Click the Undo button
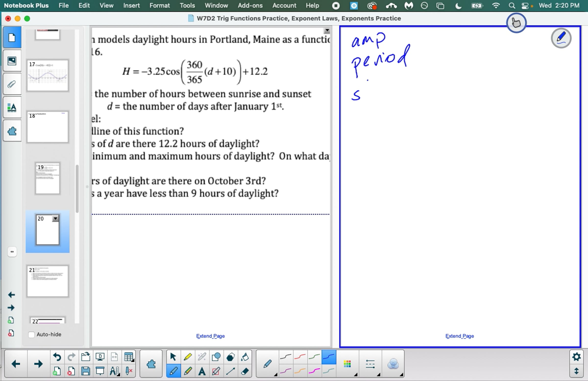 (57, 357)
